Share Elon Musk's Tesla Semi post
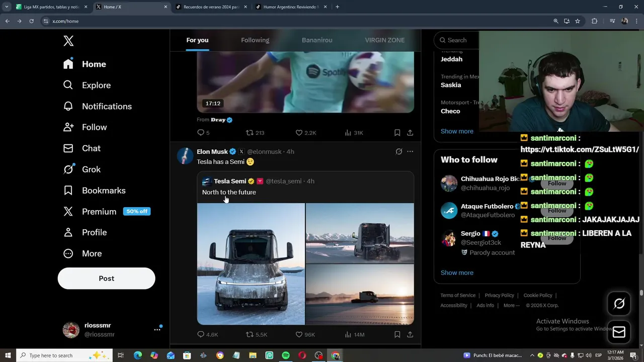This screenshot has width=644, height=362. (x=410, y=334)
